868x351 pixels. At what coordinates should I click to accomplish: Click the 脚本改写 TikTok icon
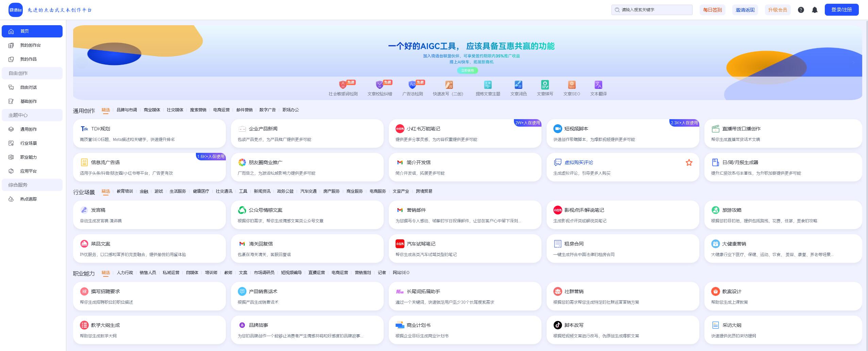click(557, 325)
